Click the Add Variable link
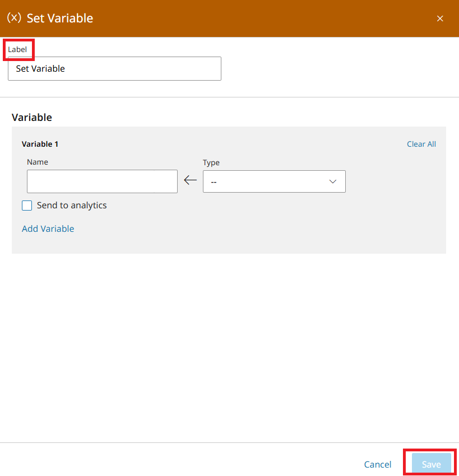The height and width of the screenshot is (476, 459). [x=48, y=228]
